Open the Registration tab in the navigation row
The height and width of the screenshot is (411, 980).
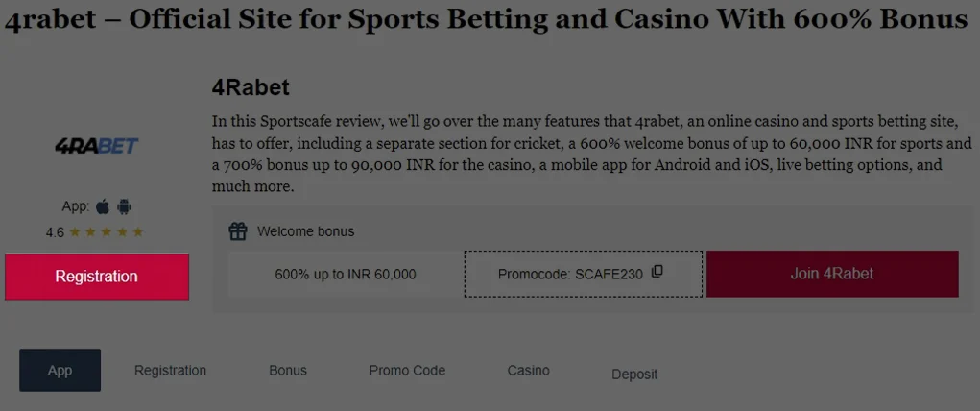coord(170,371)
